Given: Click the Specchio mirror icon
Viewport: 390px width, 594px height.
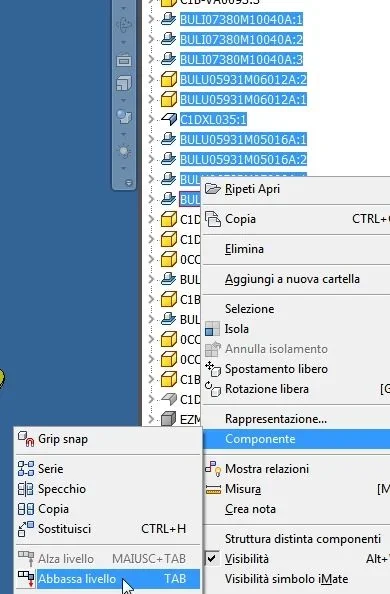Looking at the screenshot, I should pos(26,489).
